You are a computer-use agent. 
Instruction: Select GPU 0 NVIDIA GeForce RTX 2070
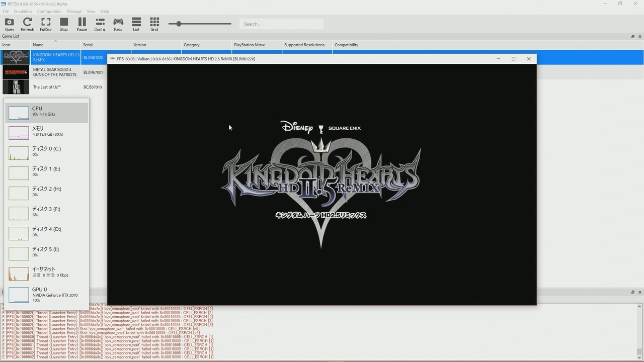click(x=47, y=295)
